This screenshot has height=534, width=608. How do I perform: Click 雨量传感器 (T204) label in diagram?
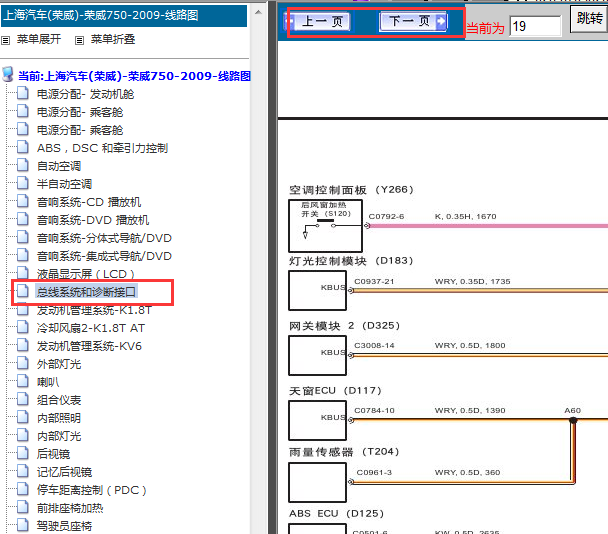pos(344,452)
